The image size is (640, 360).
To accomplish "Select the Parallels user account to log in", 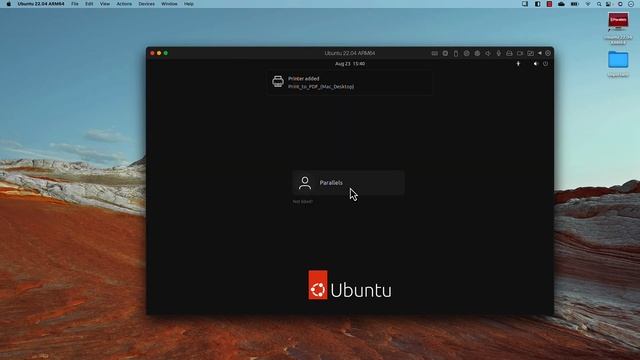I will click(349, 182).
